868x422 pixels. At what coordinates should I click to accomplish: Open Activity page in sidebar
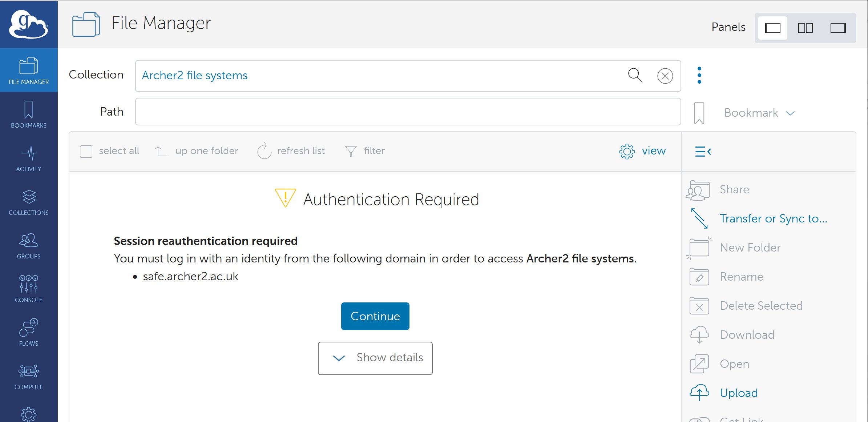[x=29, y=158]
